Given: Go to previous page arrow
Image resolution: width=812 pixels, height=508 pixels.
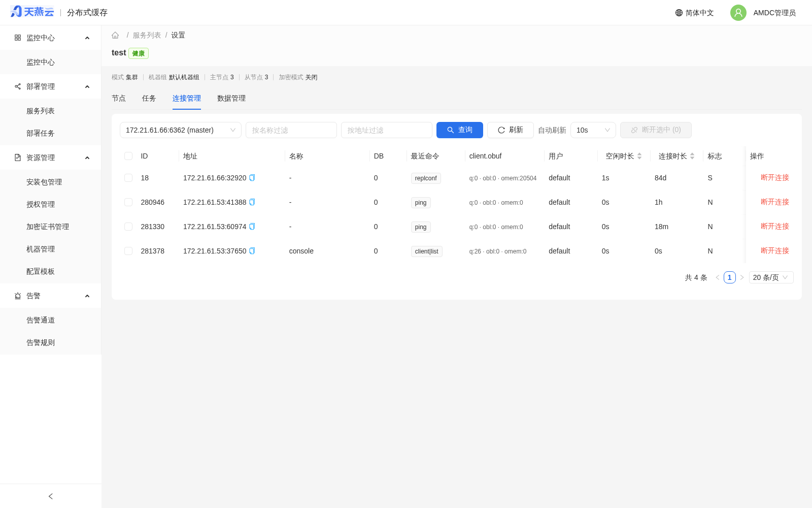Looking at the screenshot, I should pyautogui.click(x=718, y=277).
